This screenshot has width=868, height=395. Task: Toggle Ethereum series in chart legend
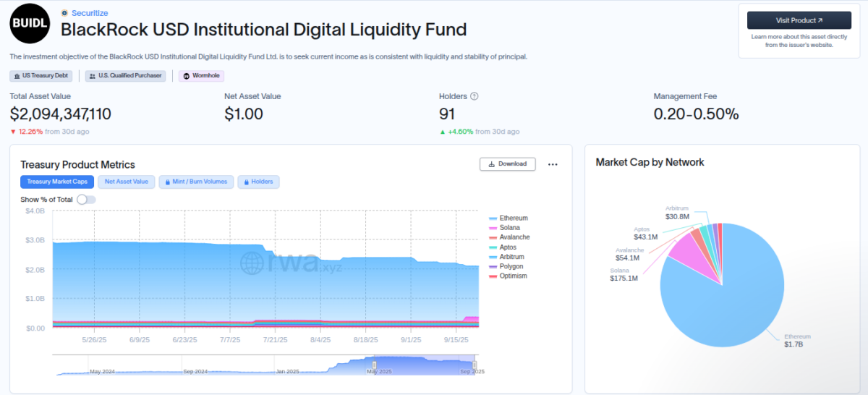pyautogui.click(x=509, y=218)
